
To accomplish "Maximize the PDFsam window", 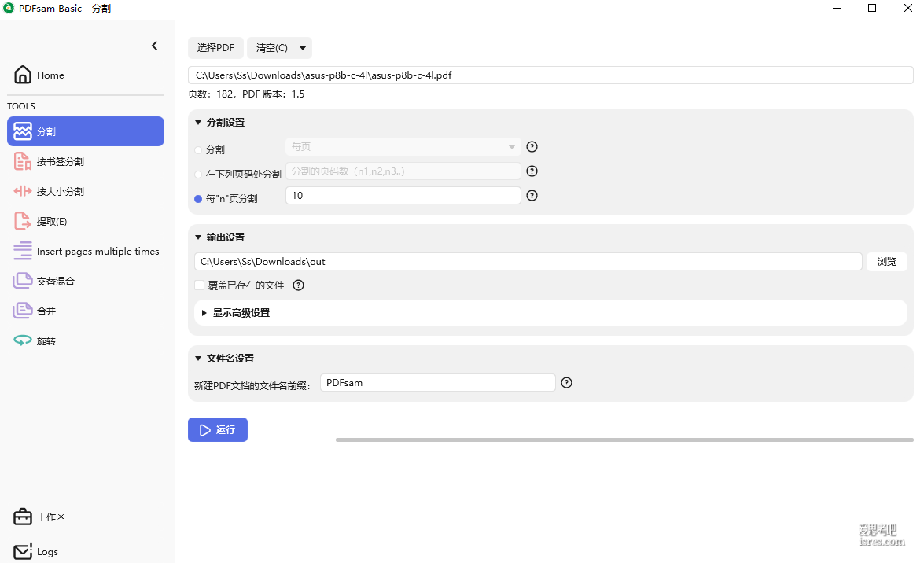I will [872, 8].
